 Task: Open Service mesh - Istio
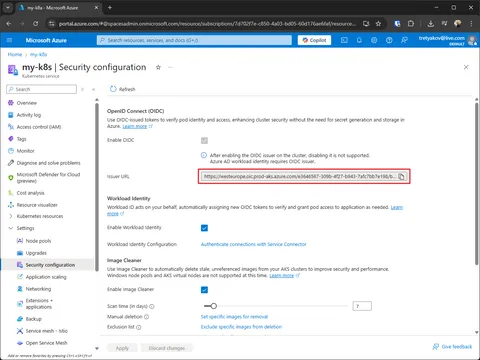(x=47, y=331)
